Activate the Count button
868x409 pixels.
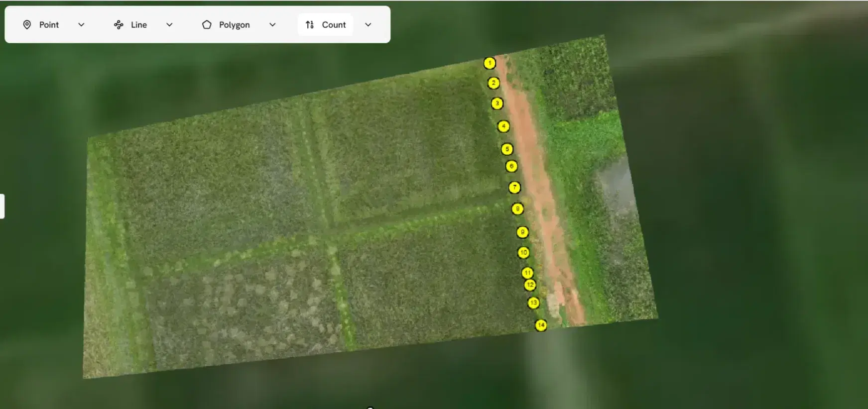pyautogui.click(x=326, y=24)
